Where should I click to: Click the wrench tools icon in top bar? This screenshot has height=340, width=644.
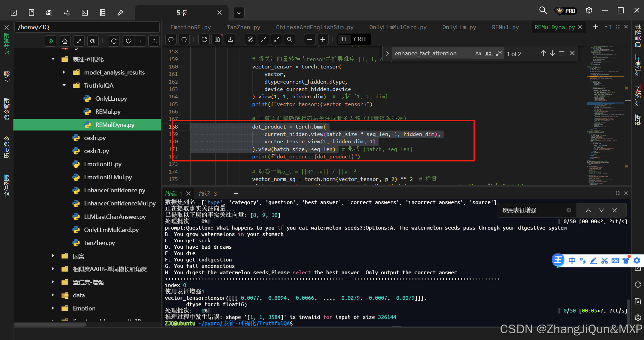120,13
